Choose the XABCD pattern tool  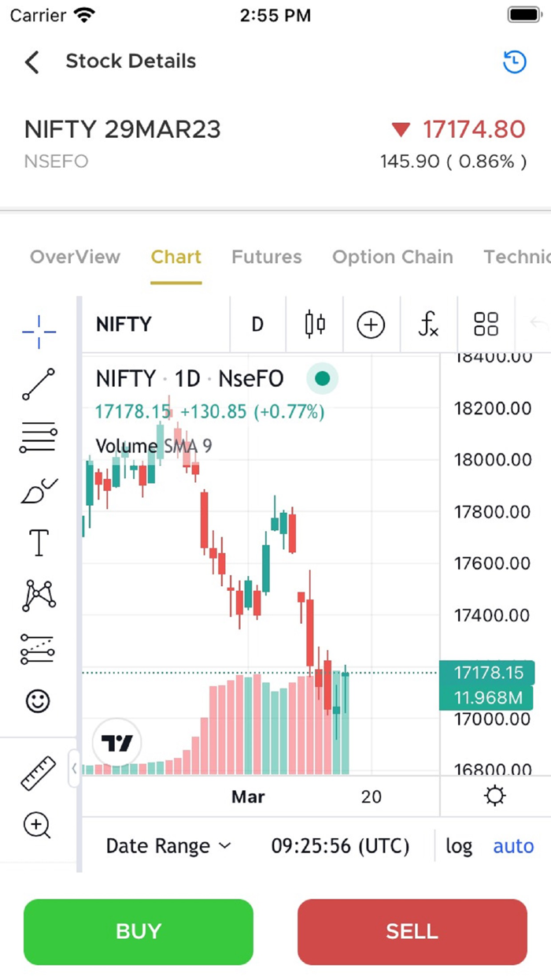pos(38,596)
